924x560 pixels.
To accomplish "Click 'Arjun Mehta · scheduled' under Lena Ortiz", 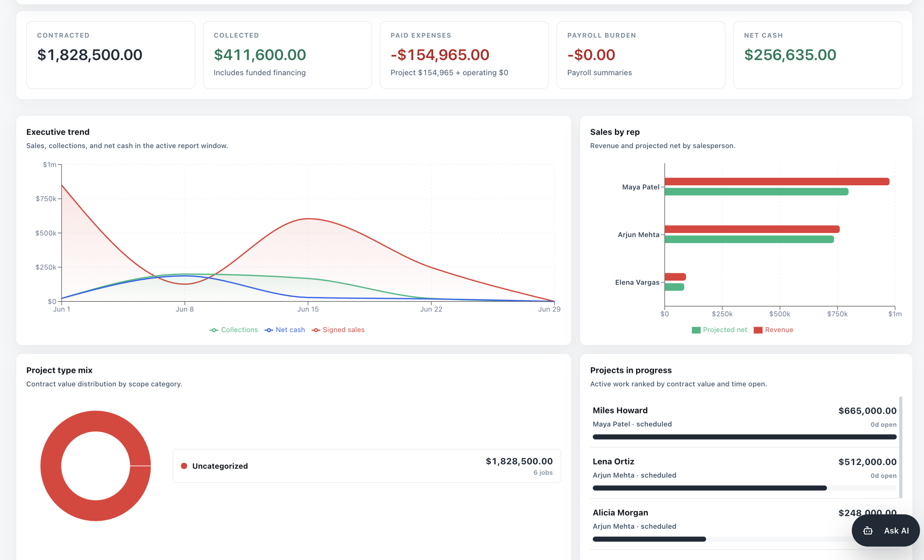I will (x=635, y=475).
